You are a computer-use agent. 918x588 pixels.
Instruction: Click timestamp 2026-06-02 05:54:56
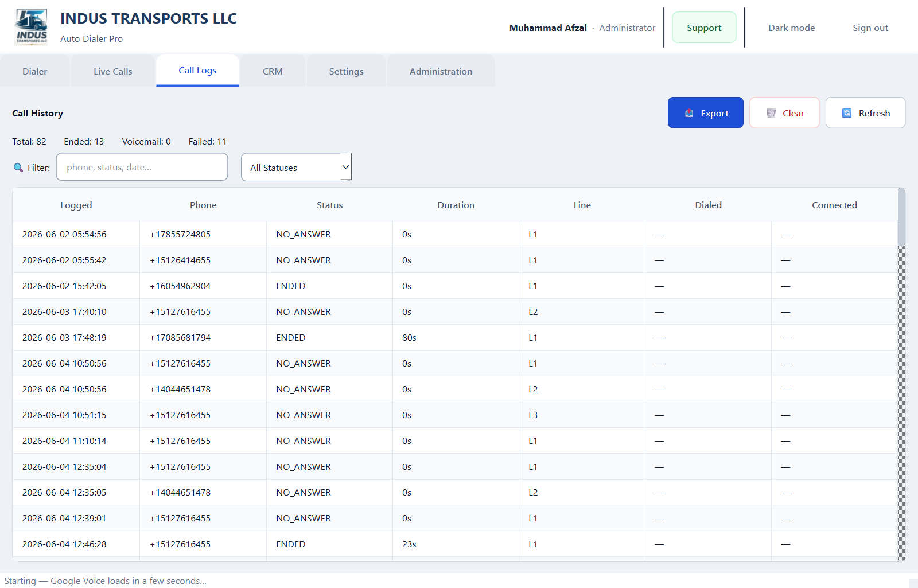click(x=64, y=234)
